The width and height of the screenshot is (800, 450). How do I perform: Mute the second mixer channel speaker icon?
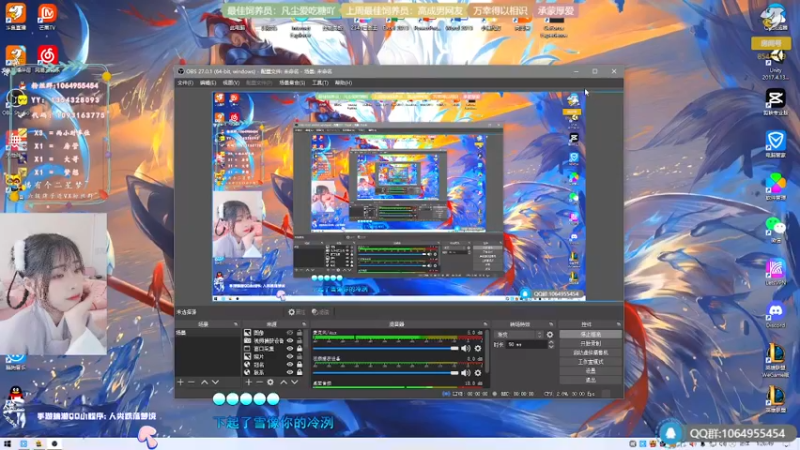(x=465, y=373)
